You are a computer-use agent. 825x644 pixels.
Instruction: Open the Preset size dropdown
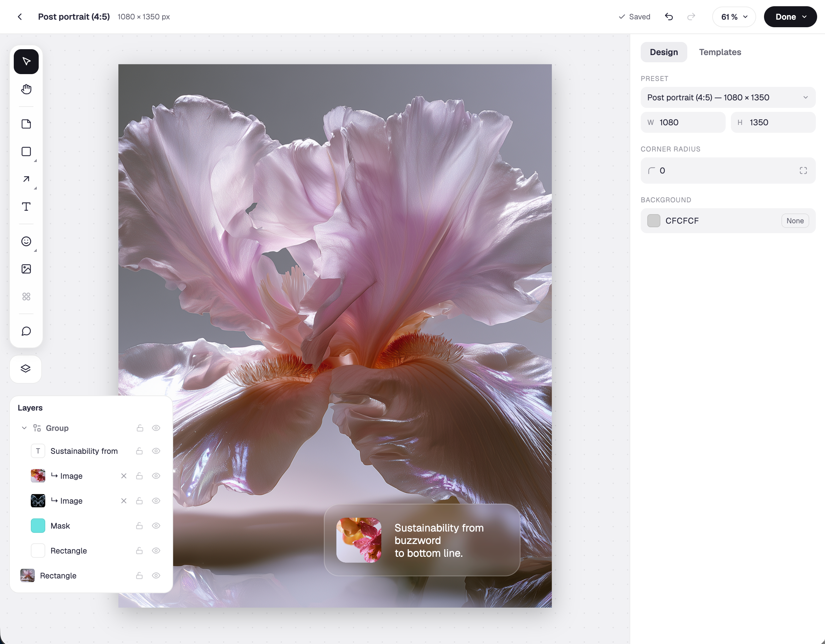[x=728, y=97]
